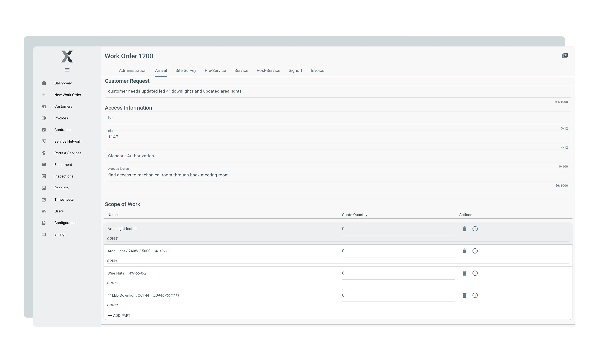Switch to the Site Survey tab

point(186,71)
